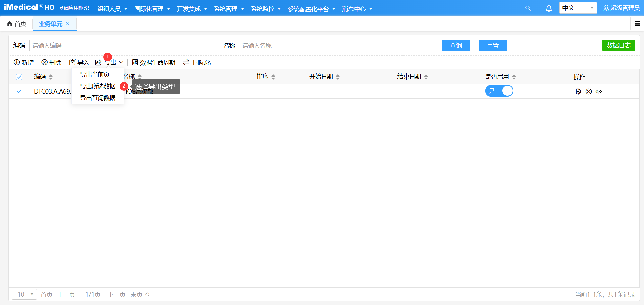Screen dimensions: 644x305
Task: Toggle the 是否启用 switch off
Action: [499, 91]
